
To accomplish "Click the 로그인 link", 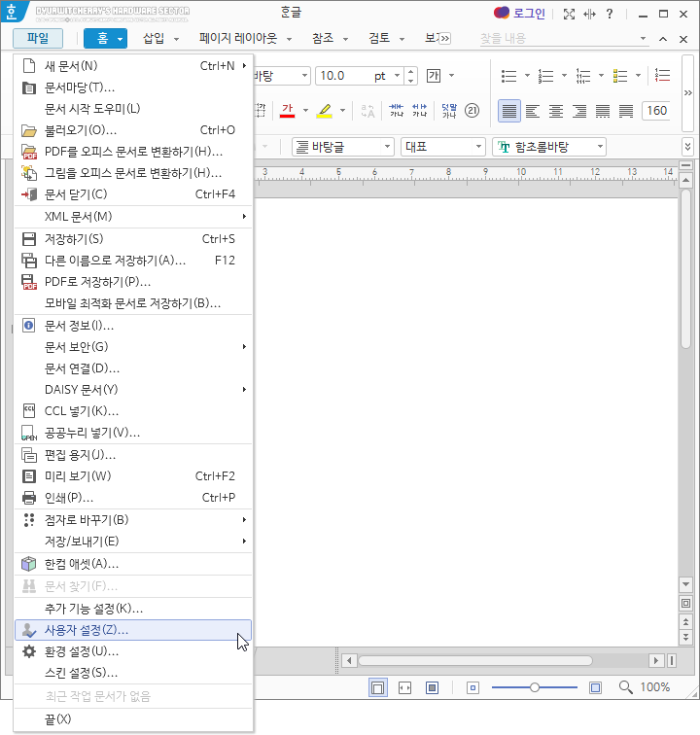I will click(519, 14).
